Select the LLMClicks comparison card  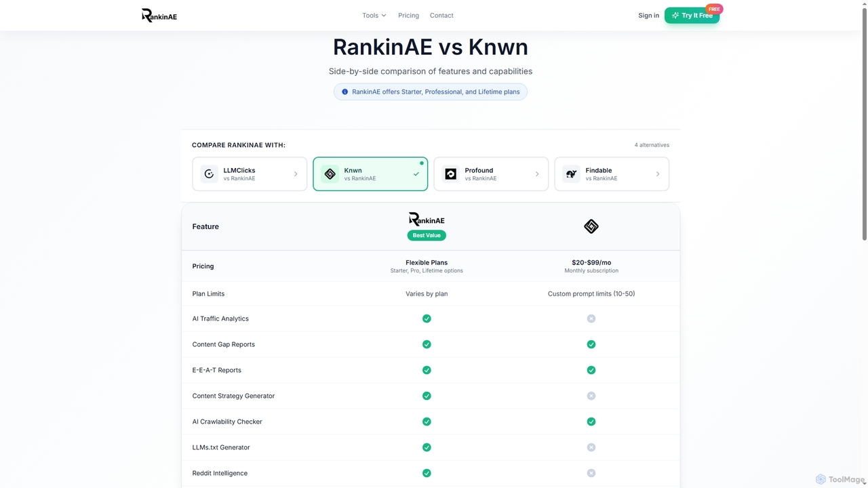click(250, 174)
